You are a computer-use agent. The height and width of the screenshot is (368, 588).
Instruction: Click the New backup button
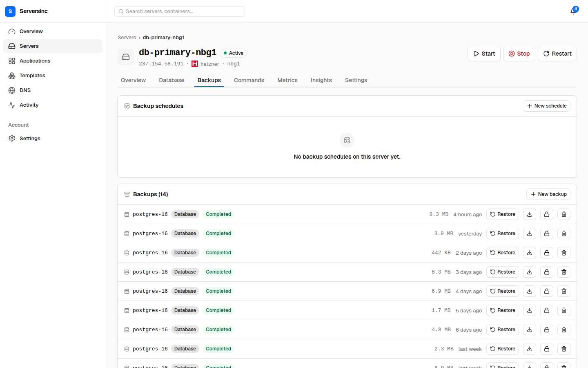point(548,194)
